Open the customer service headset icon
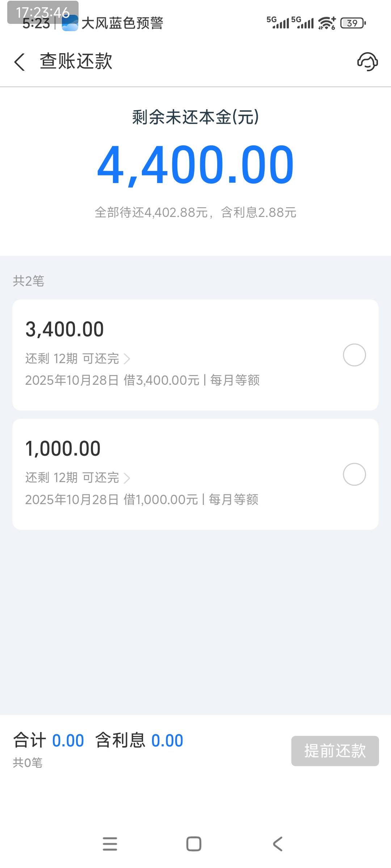The image size is (391, 868). pos(367,61)
